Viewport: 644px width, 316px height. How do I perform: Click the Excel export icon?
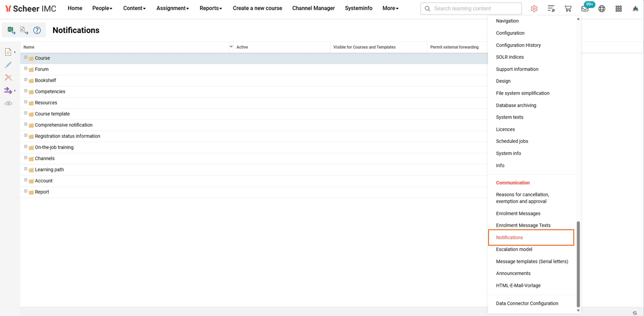pos(11,30)
